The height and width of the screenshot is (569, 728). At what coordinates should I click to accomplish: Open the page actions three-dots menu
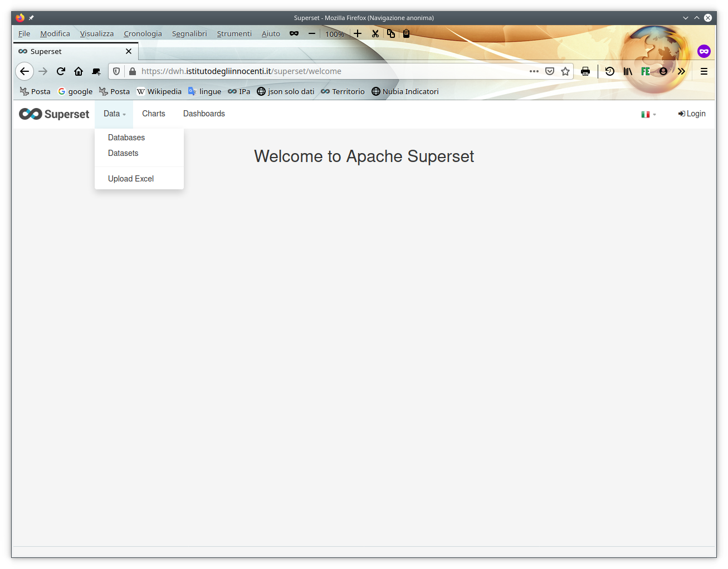pyautogui.click(x=534, y=71)
